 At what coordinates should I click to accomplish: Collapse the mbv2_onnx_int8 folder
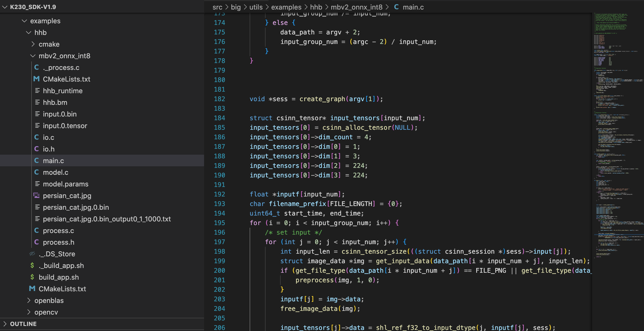(x=33, y=56)
